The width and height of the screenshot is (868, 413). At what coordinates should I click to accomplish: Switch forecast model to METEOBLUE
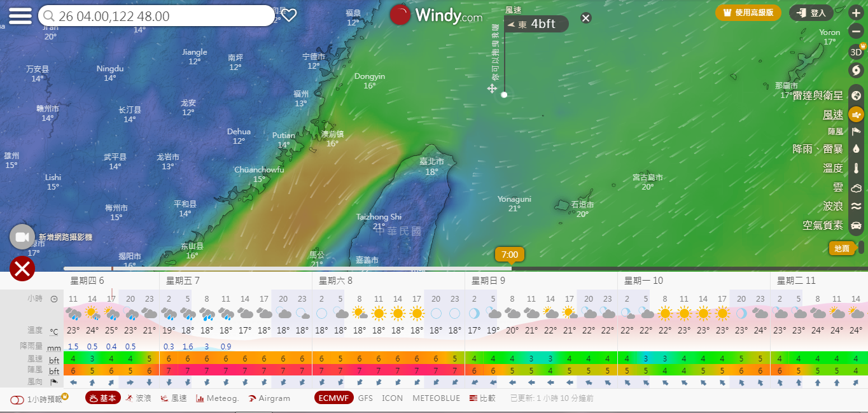[436, 398]
